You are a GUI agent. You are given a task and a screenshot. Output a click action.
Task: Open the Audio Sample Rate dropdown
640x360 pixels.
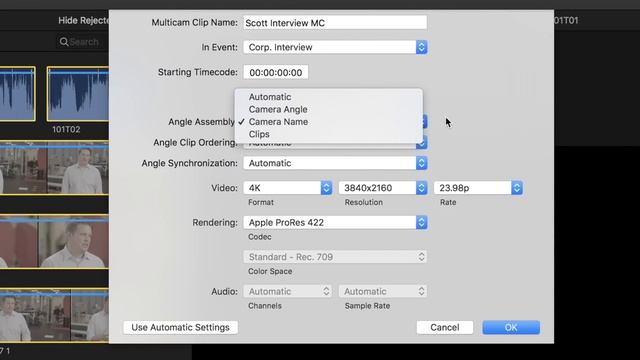383,291
